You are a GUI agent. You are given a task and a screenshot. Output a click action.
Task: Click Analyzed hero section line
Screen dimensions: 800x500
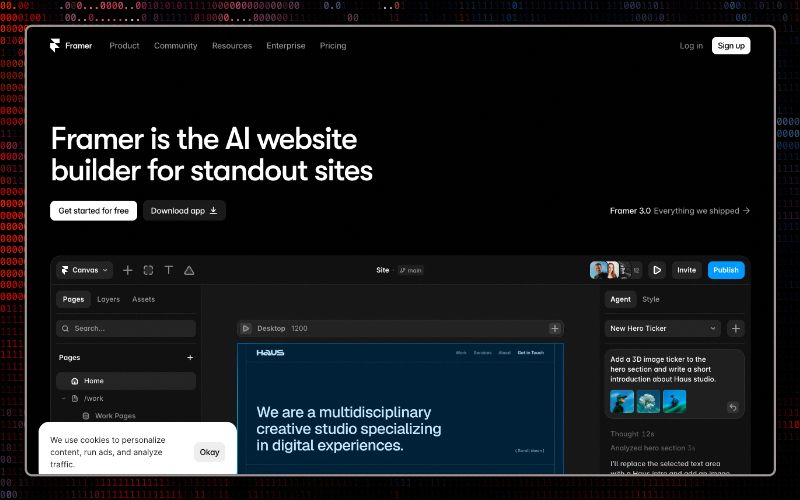tap(653, 448)
